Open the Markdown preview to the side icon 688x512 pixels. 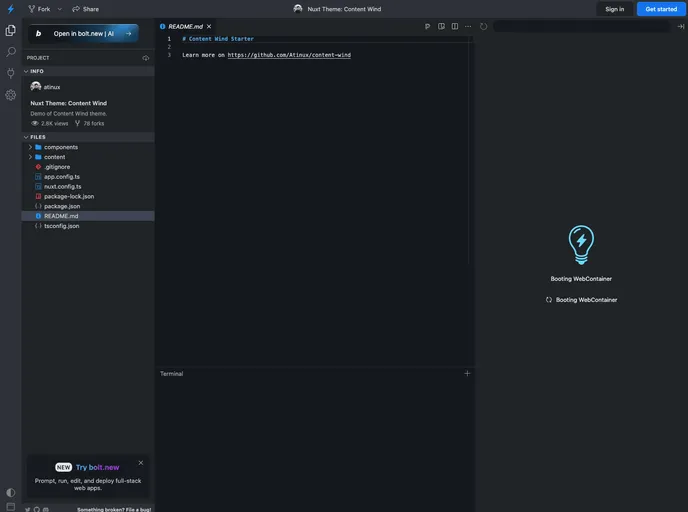(x=441, y=26)
